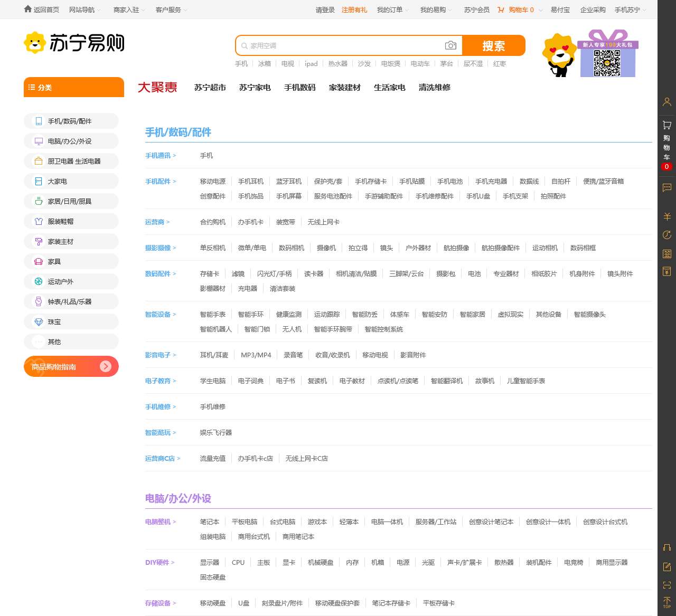Open the feedback pencil edit icon

click(x=666, y=567)
